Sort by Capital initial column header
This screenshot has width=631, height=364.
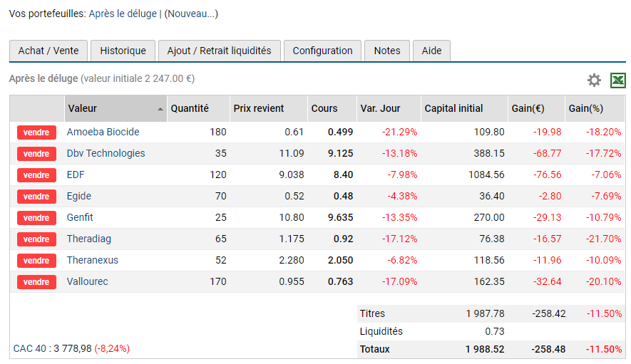click(464, 108)
